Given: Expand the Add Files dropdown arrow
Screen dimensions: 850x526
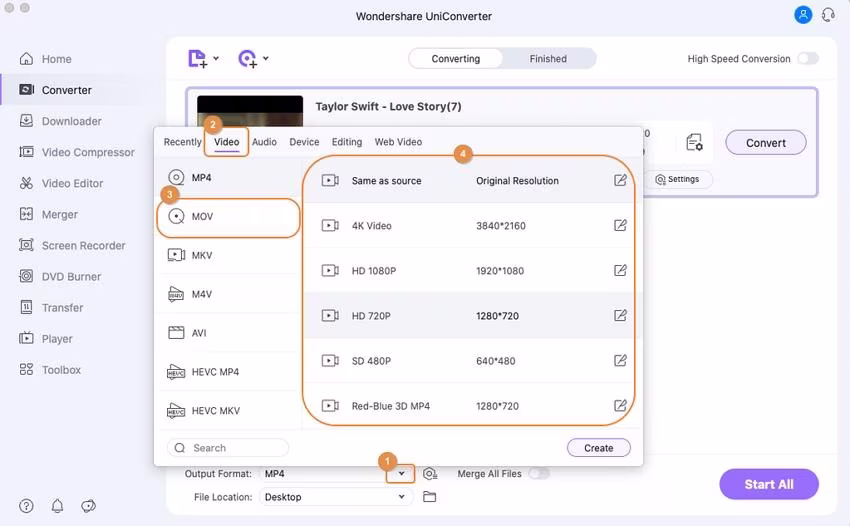Looking at the screenshot, I should click(216, 58).
